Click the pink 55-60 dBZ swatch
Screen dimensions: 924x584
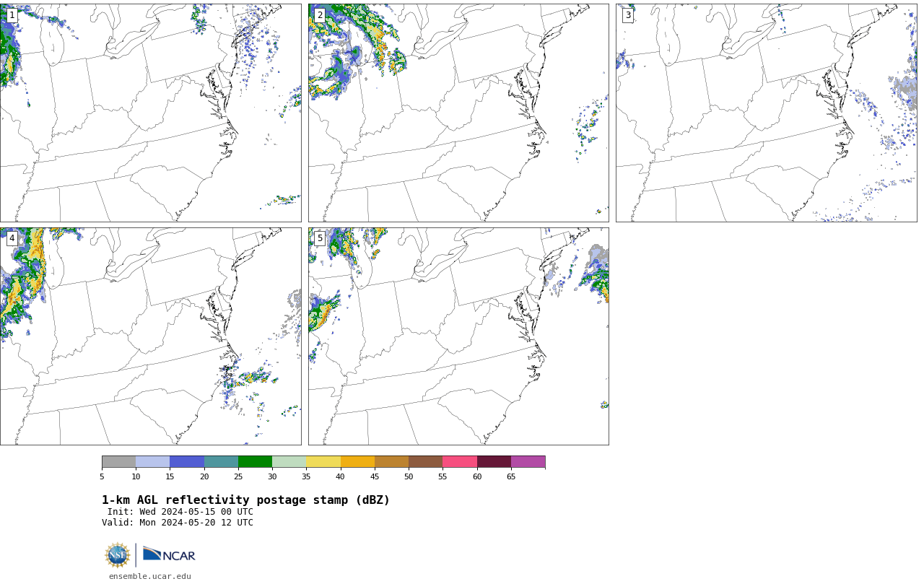point(460,462)
